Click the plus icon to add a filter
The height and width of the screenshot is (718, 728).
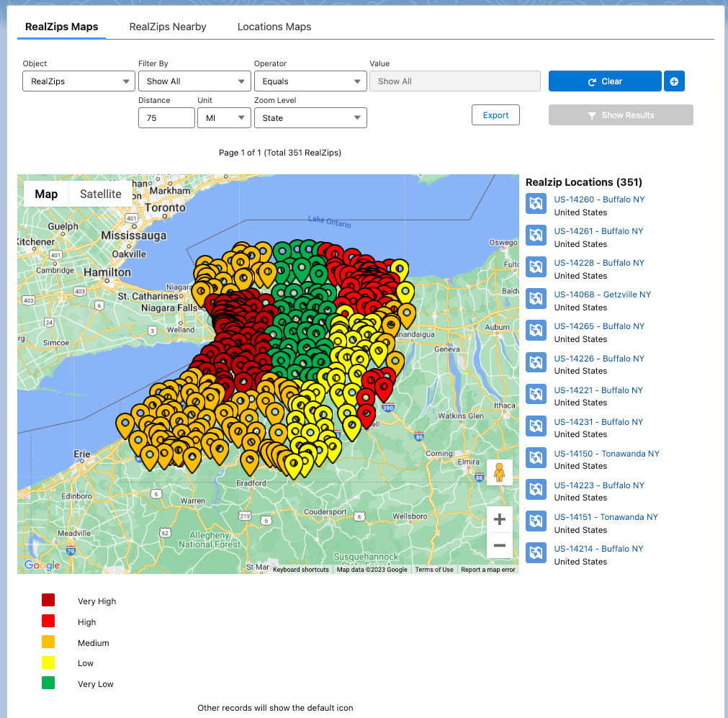(674, 81)
